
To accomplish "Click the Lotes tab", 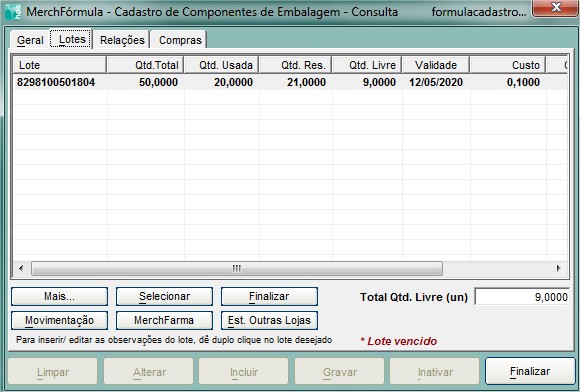I will [72, 39].
